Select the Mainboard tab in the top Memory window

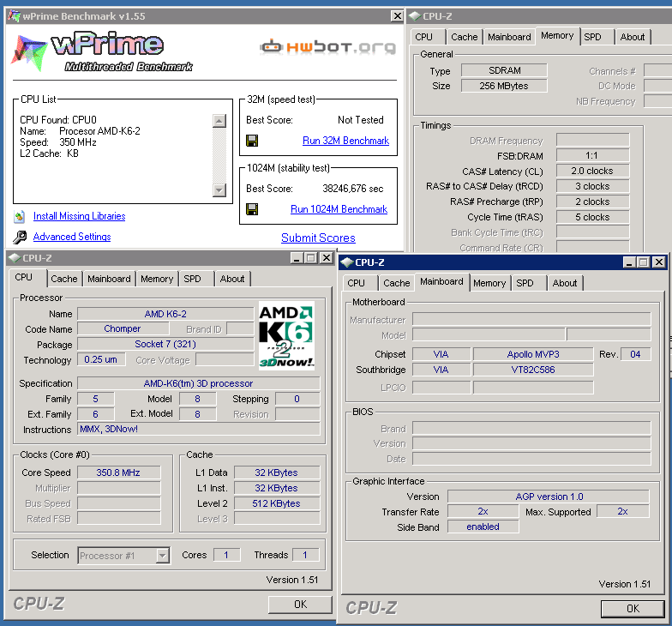coord(509,37)
